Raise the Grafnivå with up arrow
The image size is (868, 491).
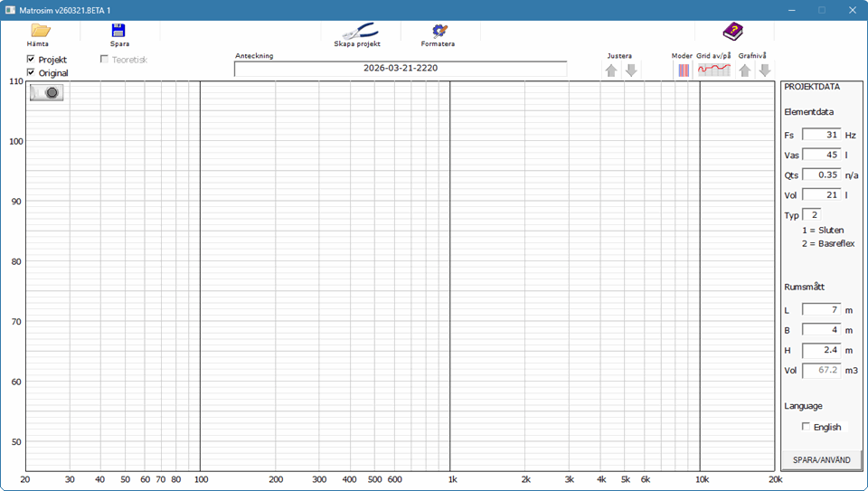(x=745, y=71)
